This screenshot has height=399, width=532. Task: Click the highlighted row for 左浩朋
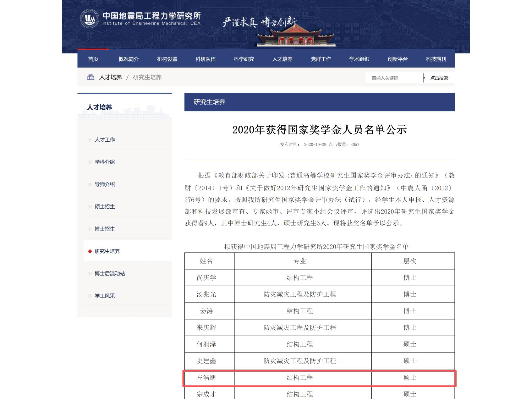coord(319,378)
